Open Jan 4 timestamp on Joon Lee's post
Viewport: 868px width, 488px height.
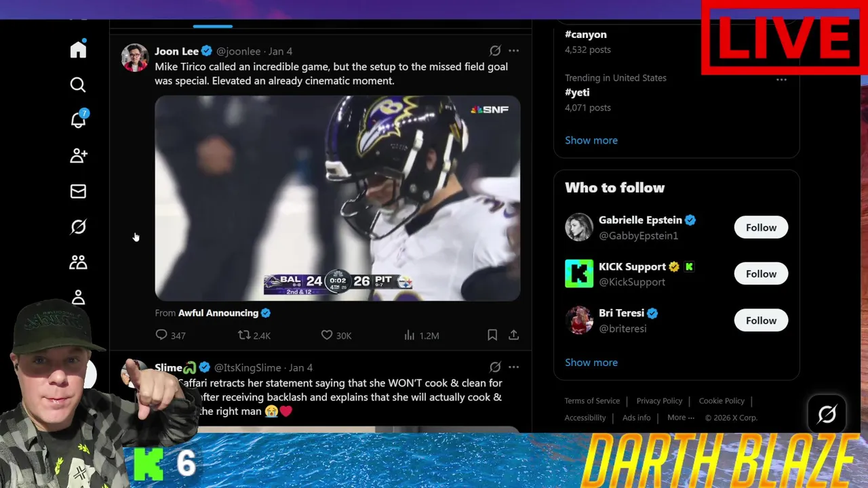point(281,52)
